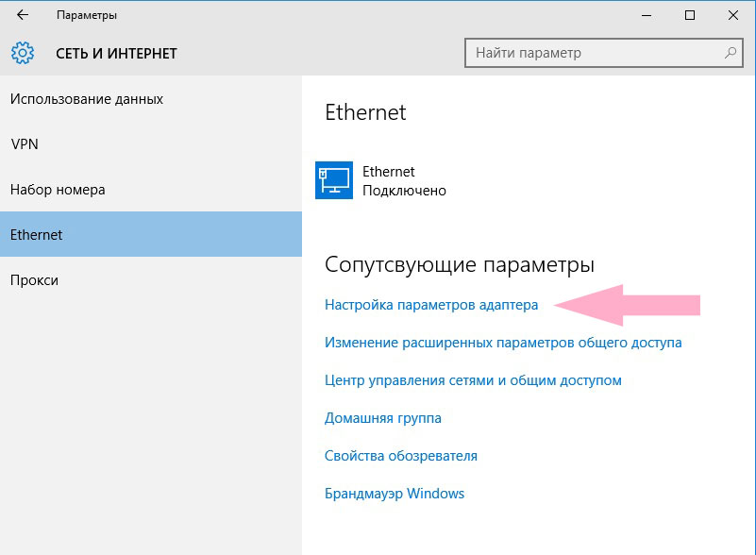Click the 'Брандмауэр Windows' link
Screen dimensions: 756x555
pyautogui.click(x=395, y=494)
